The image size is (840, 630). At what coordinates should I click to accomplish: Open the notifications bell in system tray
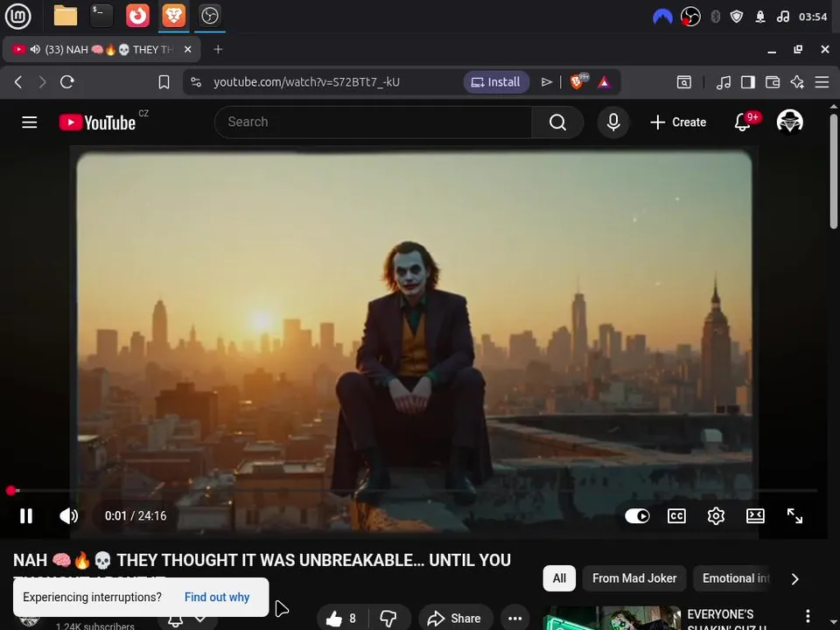point(760,17)
